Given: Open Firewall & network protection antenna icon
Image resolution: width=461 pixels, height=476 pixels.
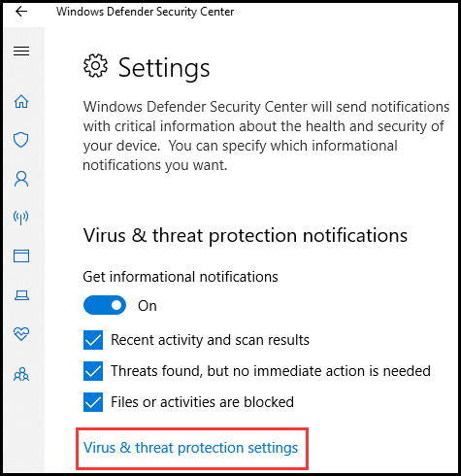Looking at the screenshot, I should click(x=20, y=218).
